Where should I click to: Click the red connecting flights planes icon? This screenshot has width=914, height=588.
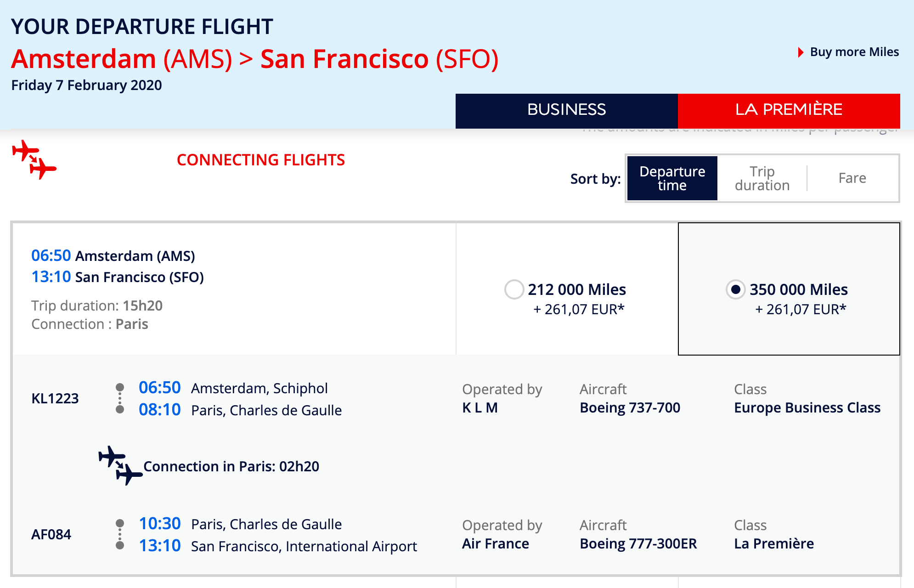pyautogui.click(x=34, y=159)
